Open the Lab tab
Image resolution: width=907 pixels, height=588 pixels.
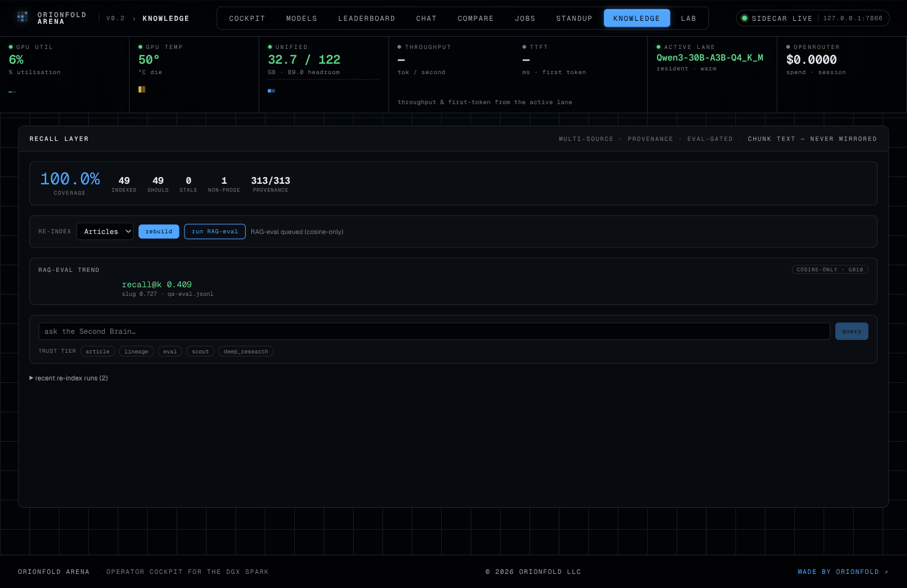(689, 18)
